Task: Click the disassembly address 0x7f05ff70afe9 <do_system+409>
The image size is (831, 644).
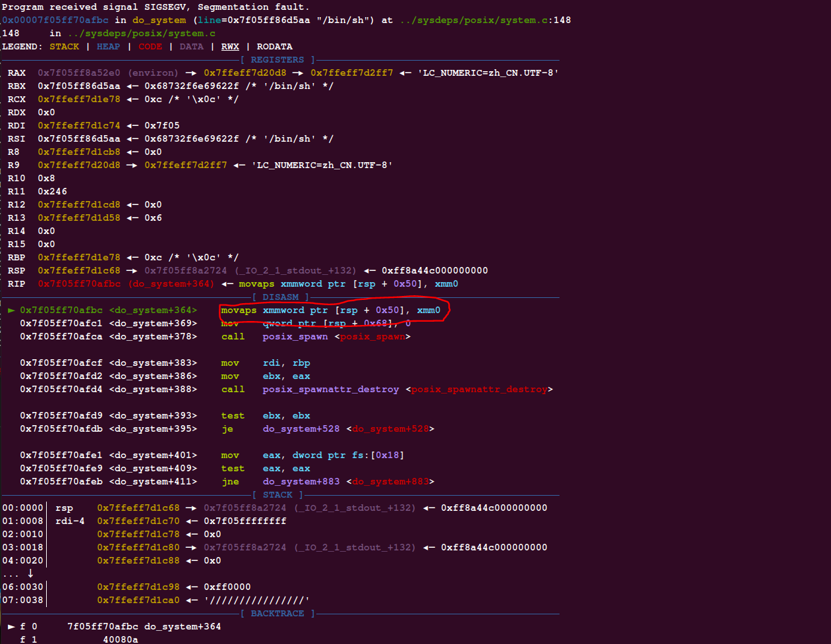Action: 108,469
